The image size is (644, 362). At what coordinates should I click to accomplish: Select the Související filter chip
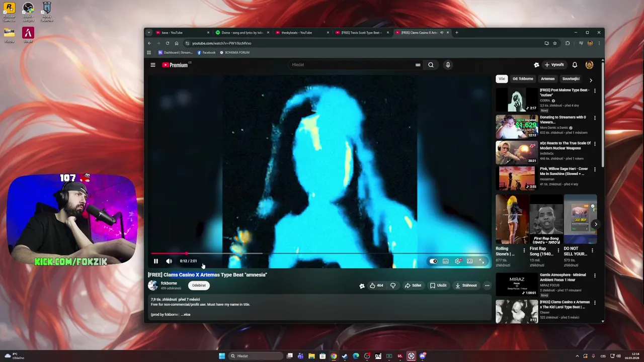point(571,79)
